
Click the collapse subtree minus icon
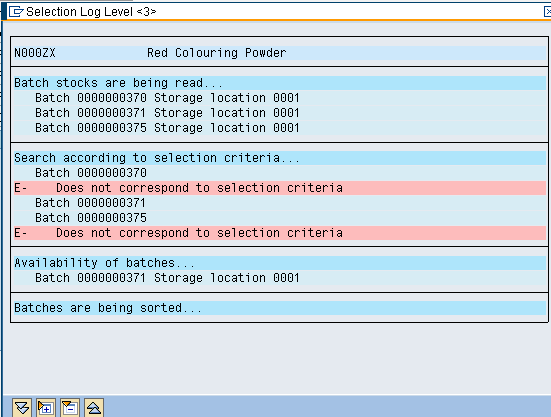(70, 408)
